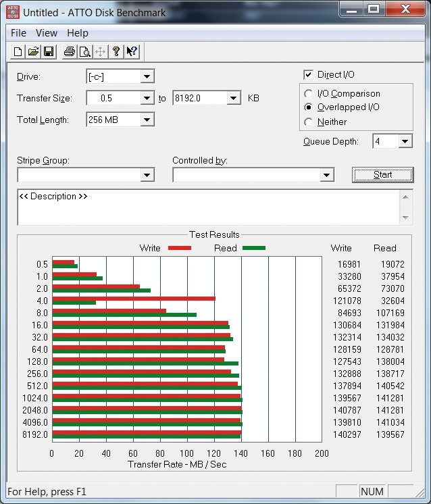Click the write value 16981
Image resolution: width=431 pixels, height=504 pixels.
tap(349, 264)
